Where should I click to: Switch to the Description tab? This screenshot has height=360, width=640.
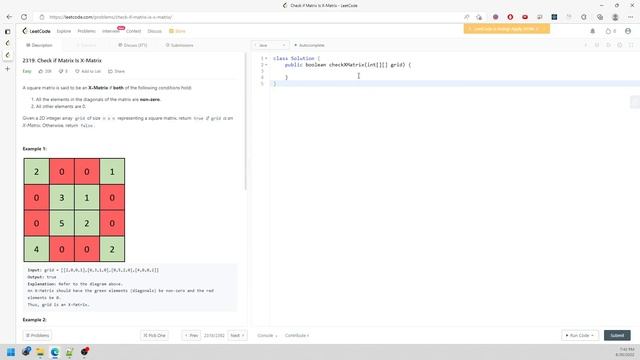[40, 45]
